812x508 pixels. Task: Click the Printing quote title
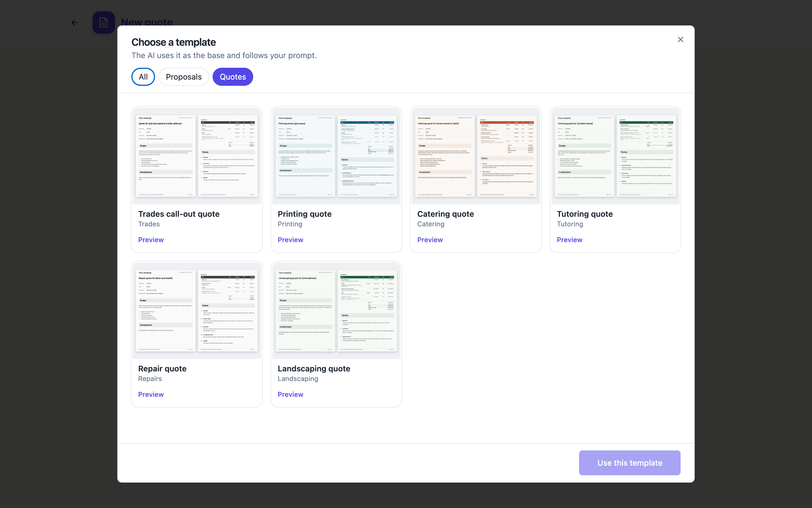[x=305, y=214]
